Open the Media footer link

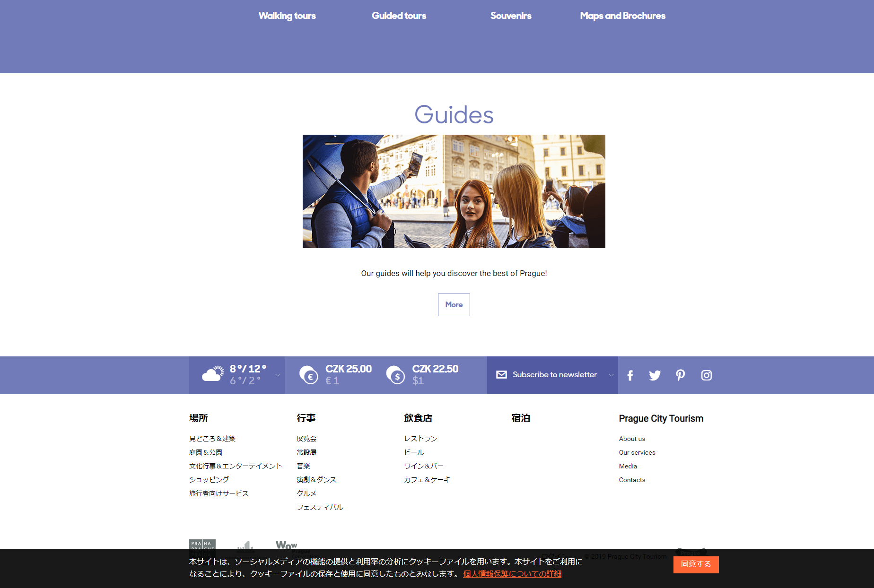click(628, 466)
